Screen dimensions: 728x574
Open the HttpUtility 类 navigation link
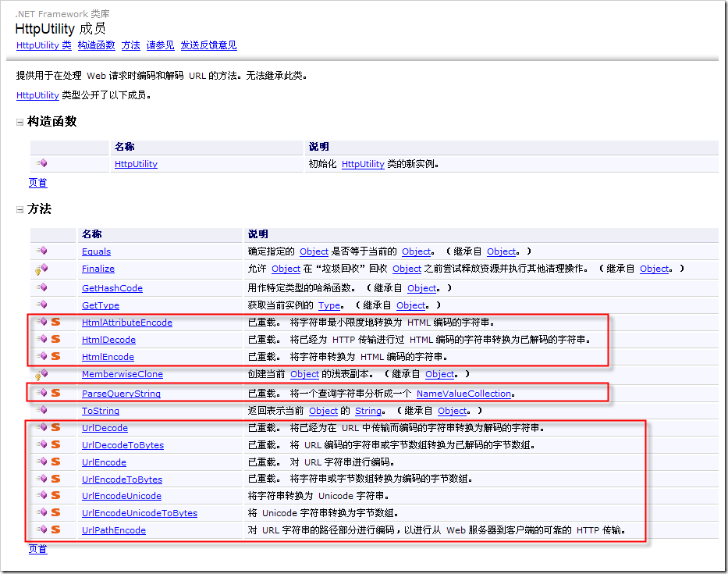click(44, 45)
